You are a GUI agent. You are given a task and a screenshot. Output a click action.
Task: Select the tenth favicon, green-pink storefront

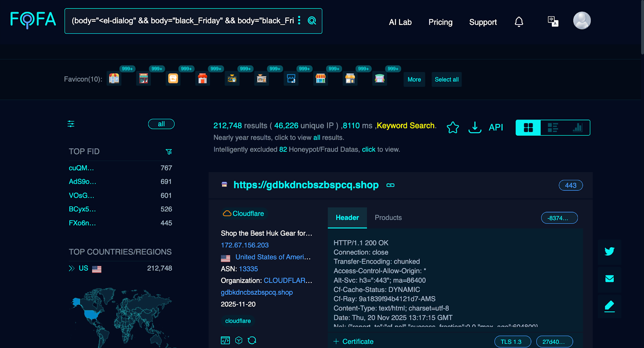380,79
